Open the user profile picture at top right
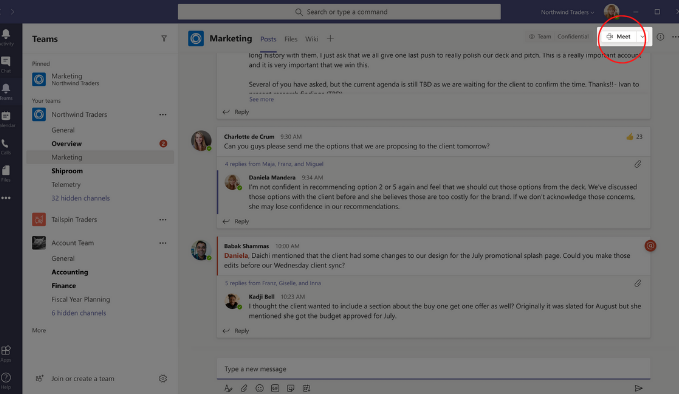The height and width of the screenshot is (394, 679). pos(611,12)
